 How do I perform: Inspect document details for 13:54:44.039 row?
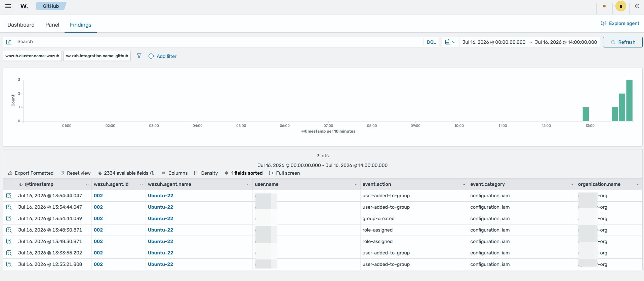(9, 218)
